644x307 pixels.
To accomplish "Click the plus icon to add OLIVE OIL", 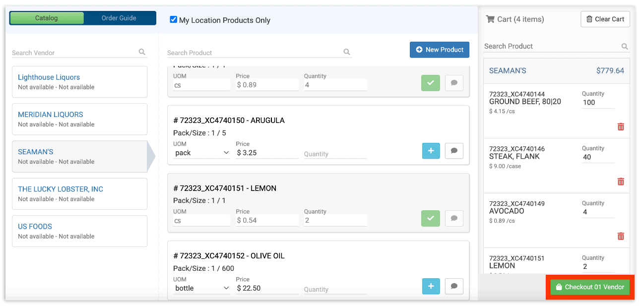I will click(x=430, y=286).
